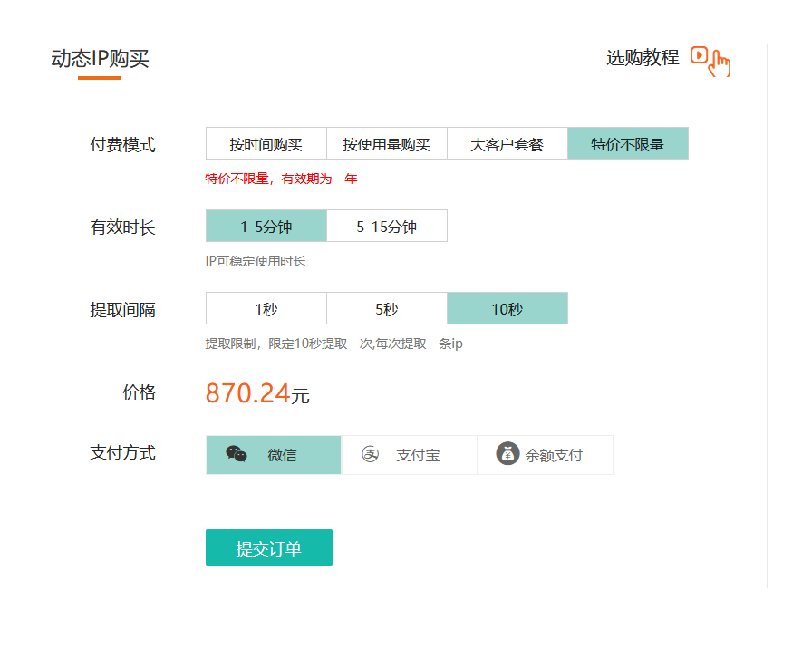Viewport: 812px width, 668px height.
Task: Set extraction interval to 1秒
Action: [266, 309]
